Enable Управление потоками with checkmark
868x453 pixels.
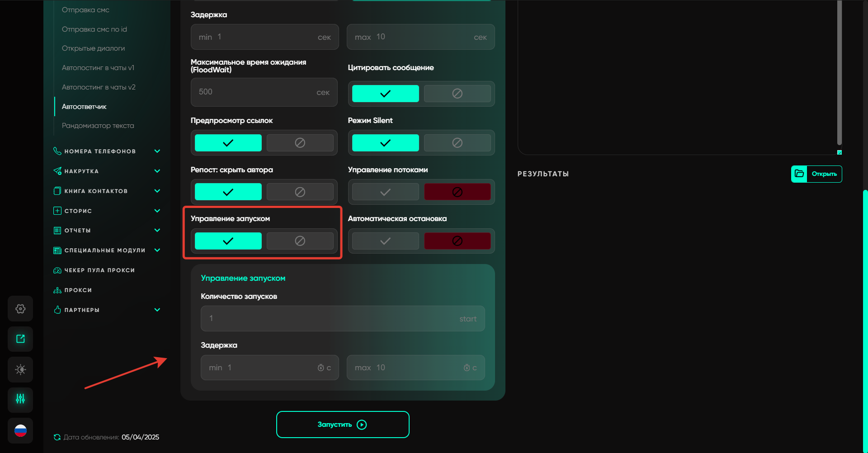[385, 192]
